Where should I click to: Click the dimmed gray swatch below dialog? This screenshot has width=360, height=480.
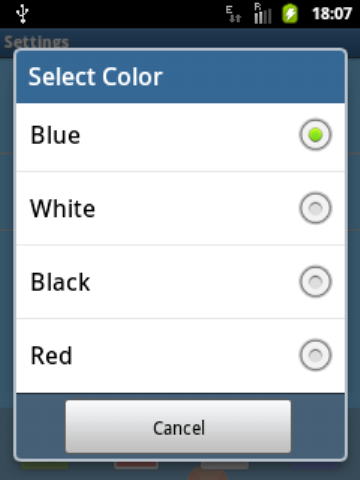(x=225, y=465)
